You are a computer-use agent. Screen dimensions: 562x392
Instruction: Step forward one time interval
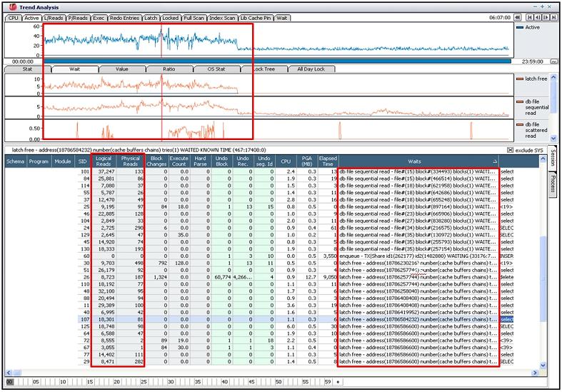[x=546, y=18]
